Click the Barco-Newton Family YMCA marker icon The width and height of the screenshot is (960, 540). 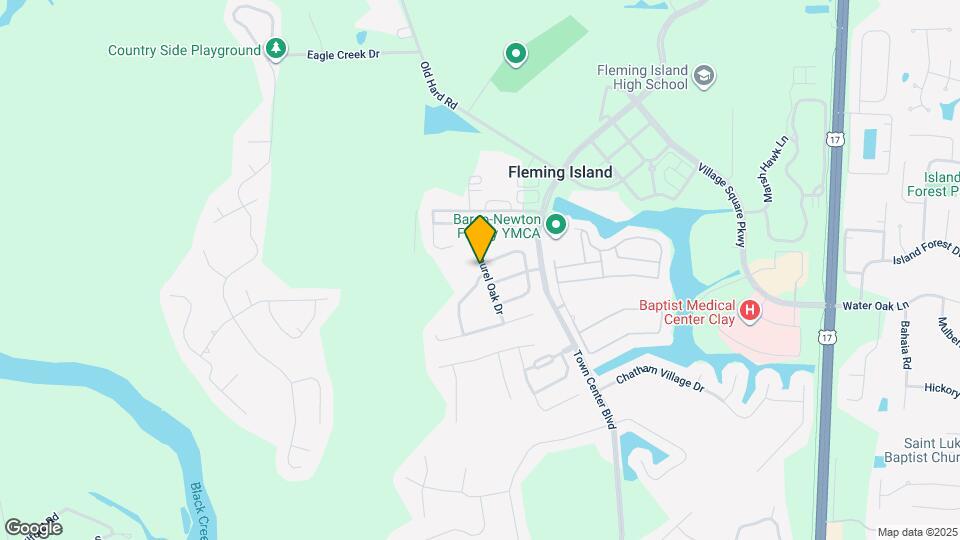tap(556, 225)
